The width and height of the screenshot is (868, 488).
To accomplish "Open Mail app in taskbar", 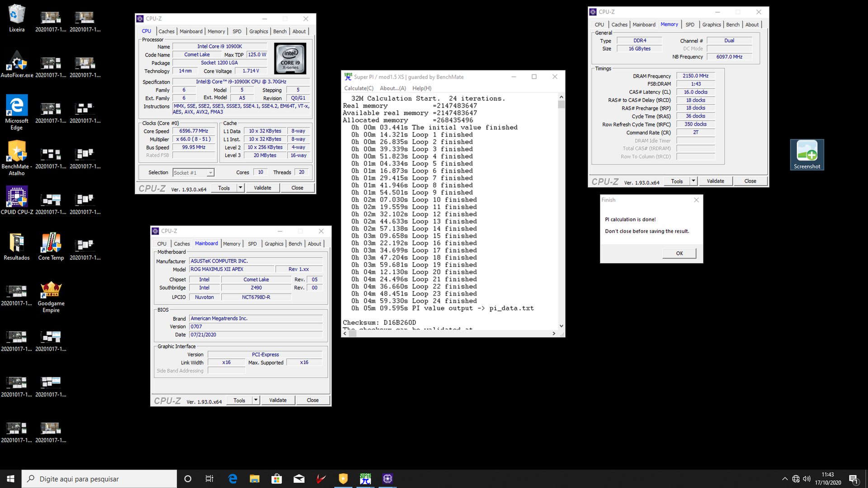I will click(x=299, y=479).
